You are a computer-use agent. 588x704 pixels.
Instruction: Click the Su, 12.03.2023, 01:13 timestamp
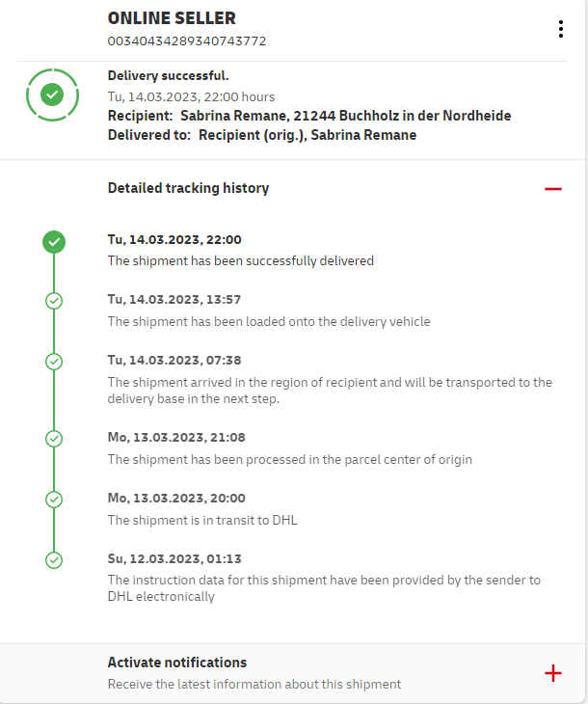tap(174, 559)
